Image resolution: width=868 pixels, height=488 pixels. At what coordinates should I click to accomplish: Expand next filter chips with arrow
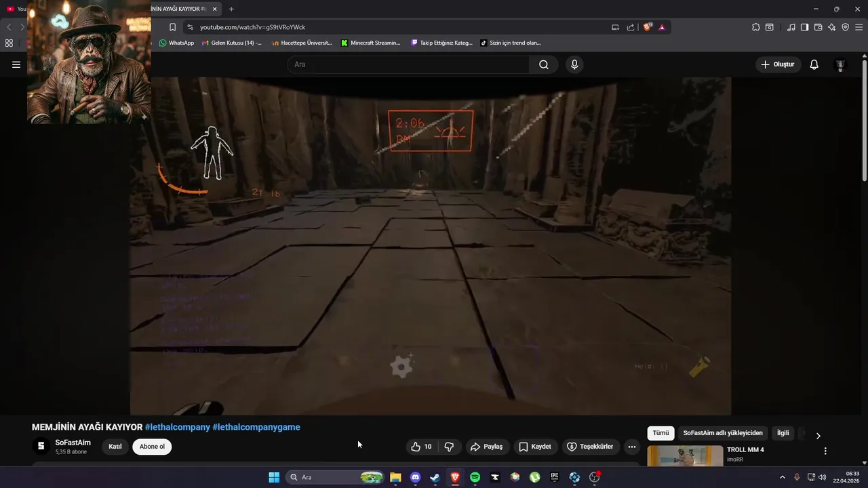818,436
